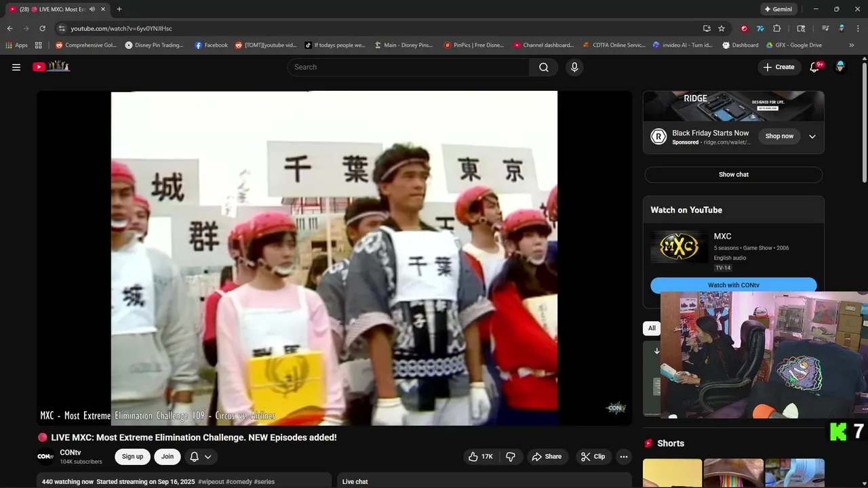Click the blue 7TV extension icon
The width and height of the screenshot is (868, 488).
pos(760,28)
